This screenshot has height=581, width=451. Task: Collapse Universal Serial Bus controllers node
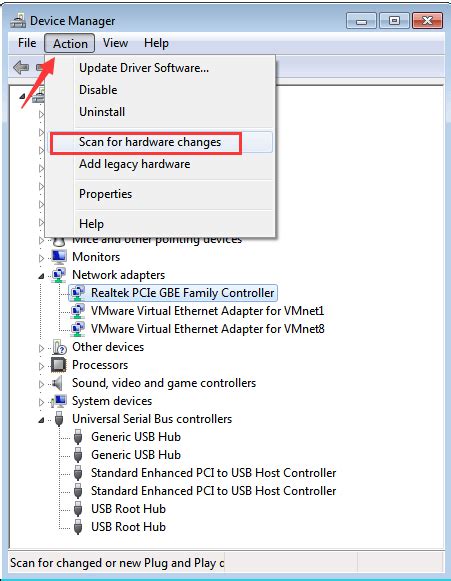[x=41, y=420]
